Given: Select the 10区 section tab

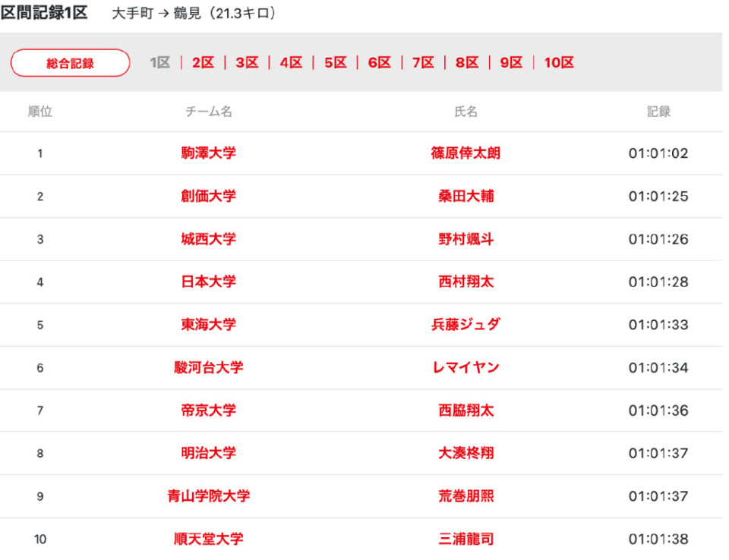Looking at the screenshot, I should (x=559, y=63).
